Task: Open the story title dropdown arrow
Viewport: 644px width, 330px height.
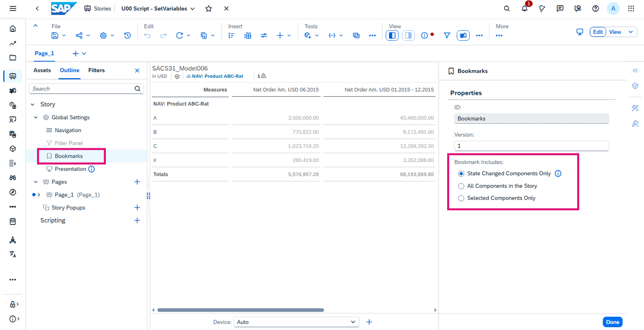Action: coord(192,8)
